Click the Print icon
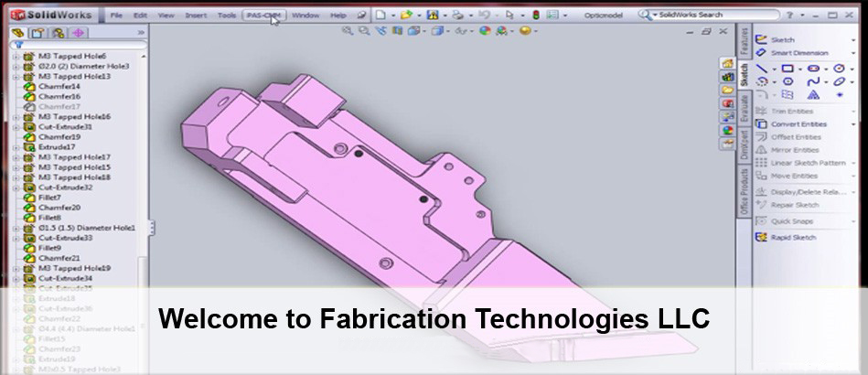 coord(458,15)
